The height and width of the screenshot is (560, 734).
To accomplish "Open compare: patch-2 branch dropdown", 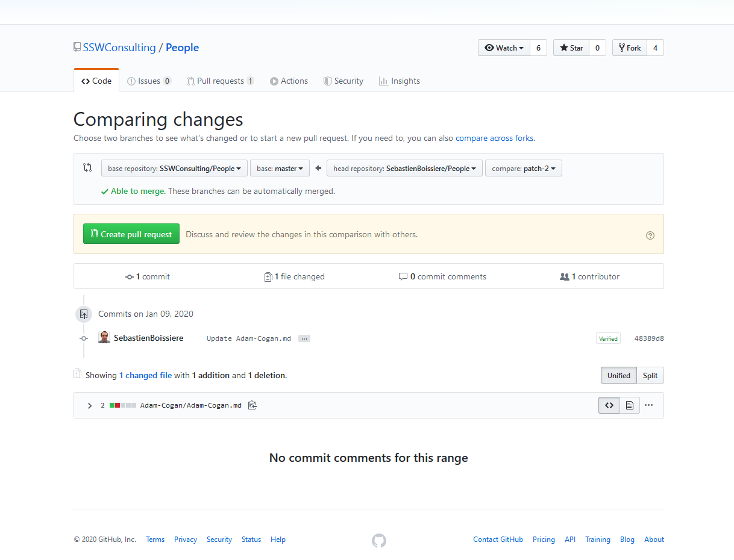I will 524,168.
